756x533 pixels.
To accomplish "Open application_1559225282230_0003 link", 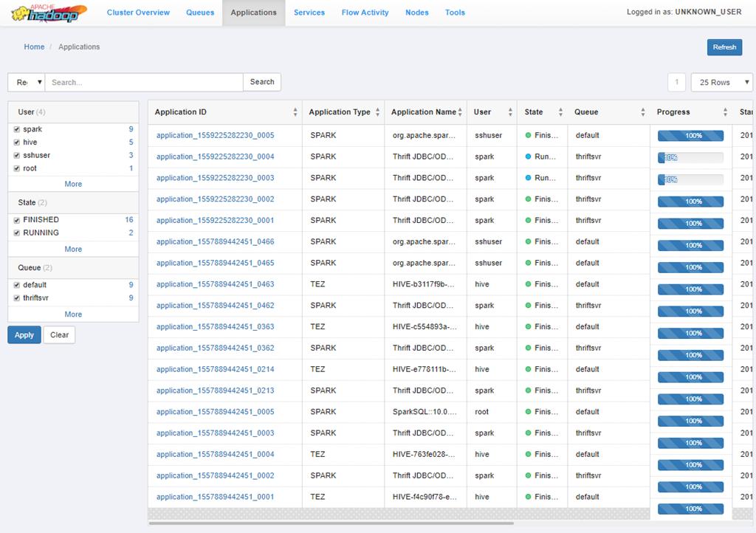I will 215,178.
